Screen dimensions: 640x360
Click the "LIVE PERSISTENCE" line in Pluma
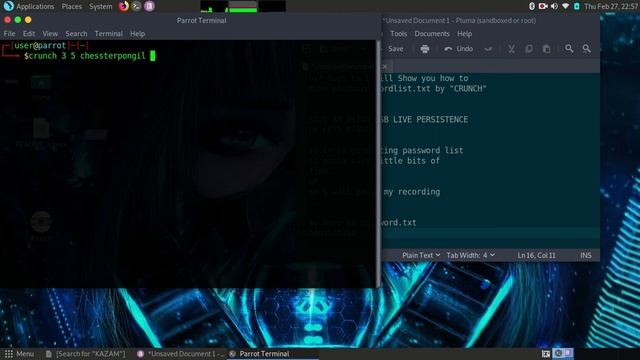click(425, 120)
